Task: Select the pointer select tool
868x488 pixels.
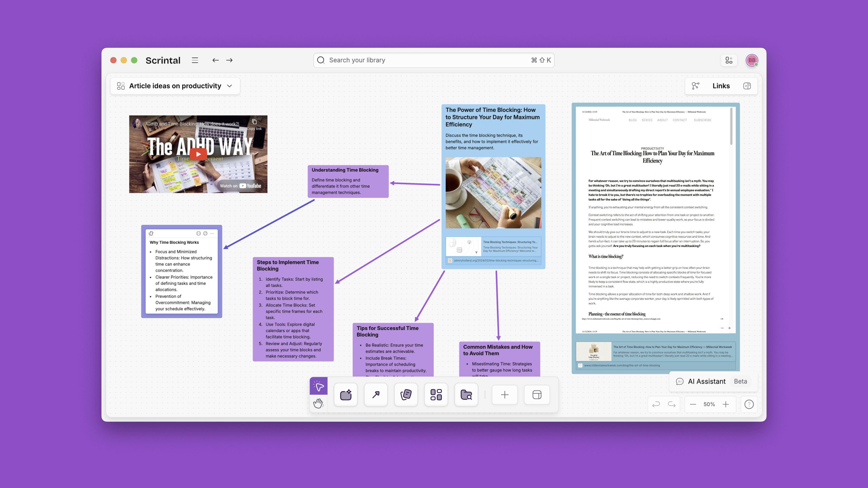Action: coord(318,386)
